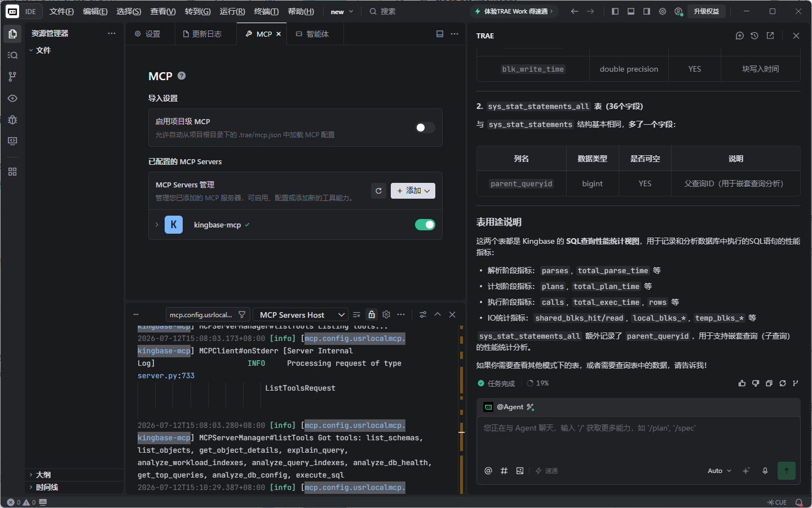Open the Extensions grid icon in activity bar
The height and width of the screenshot is (508, 812).
tap(12, 172)
